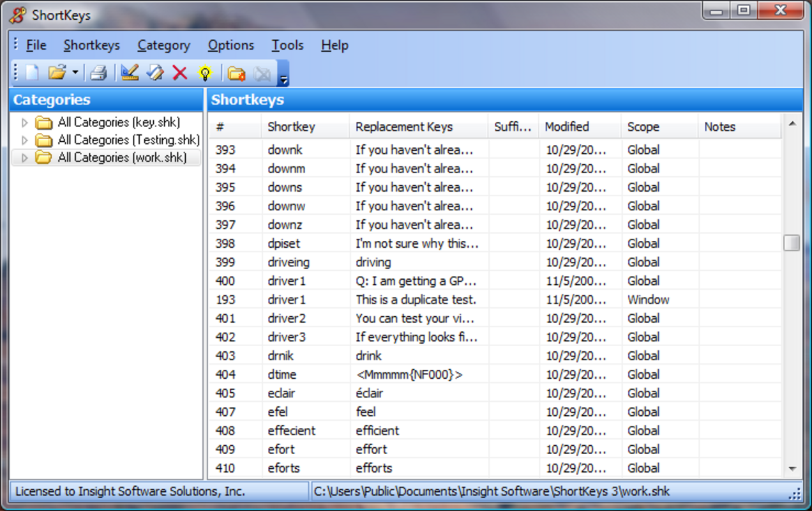Delete the selected shortkey
Image resolution: width=812 pixels, height=511 pixels.
[x=179, y=72]
